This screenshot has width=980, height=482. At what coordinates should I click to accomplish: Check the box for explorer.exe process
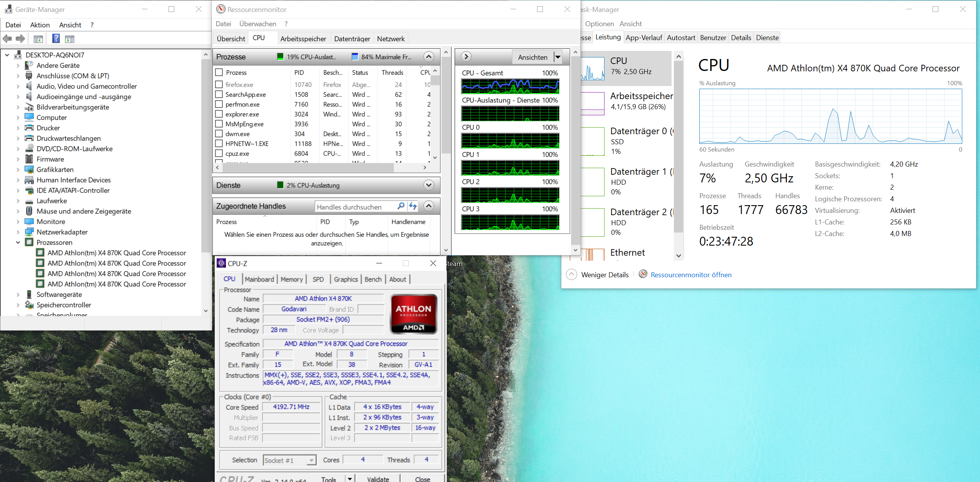tap(219, 114)
